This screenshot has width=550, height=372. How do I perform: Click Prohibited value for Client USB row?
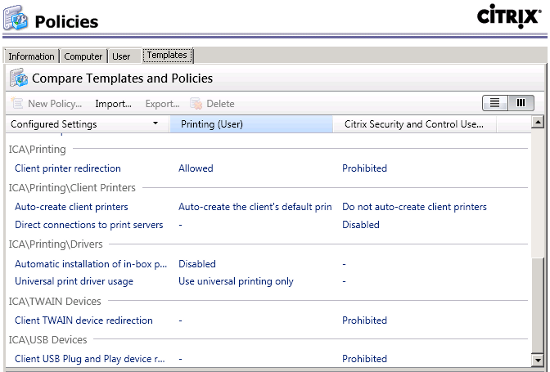364,359
